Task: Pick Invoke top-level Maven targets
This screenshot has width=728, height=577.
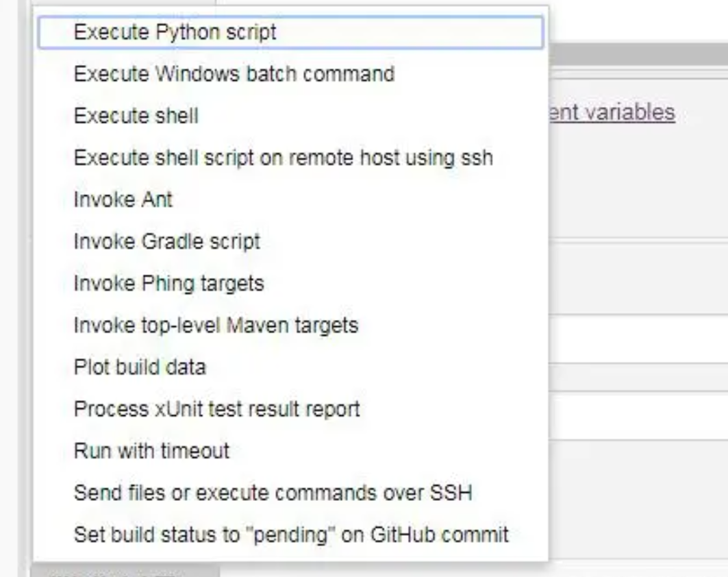Action: 216,325
